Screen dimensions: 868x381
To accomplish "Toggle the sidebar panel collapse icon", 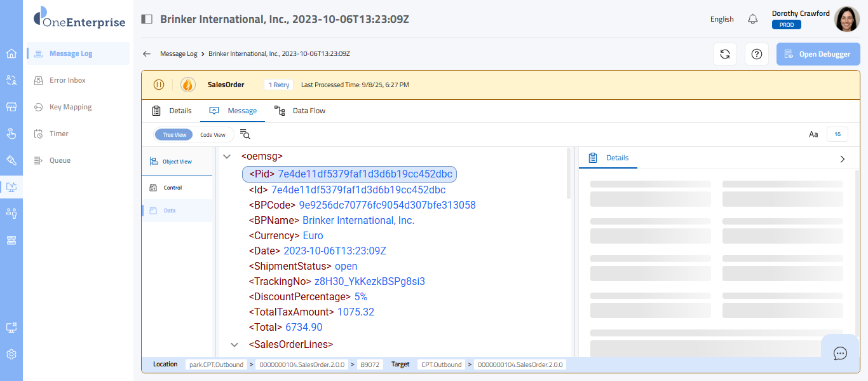I will (x=147, y=19).
